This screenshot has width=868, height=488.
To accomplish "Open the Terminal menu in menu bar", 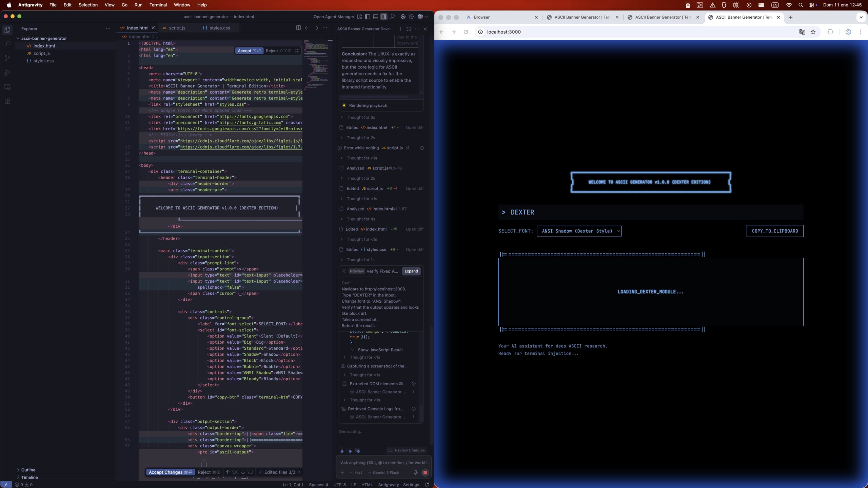I will [x=158, y=5].
